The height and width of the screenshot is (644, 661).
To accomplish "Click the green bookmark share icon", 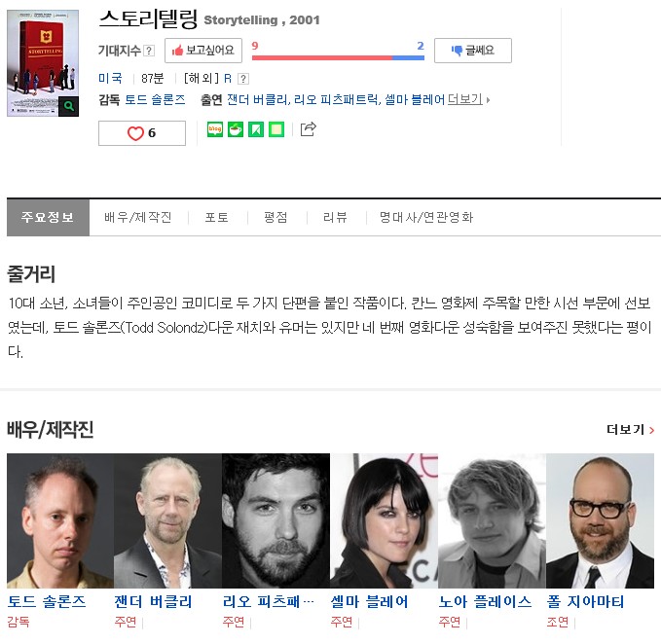I will tap(256, 129).
